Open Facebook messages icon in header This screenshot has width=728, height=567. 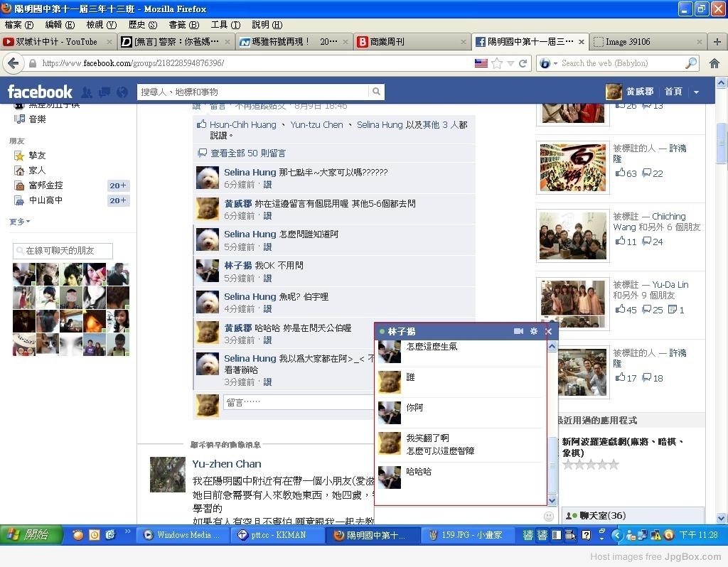pos(105,92)
